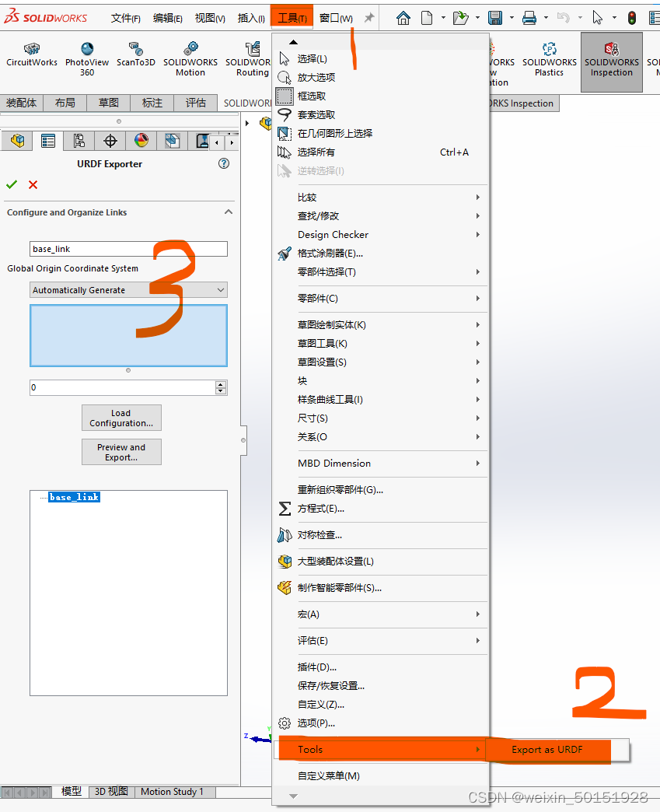660x812 pixels.
Task: Click the blue component selection box
Action: coord(128,335)
